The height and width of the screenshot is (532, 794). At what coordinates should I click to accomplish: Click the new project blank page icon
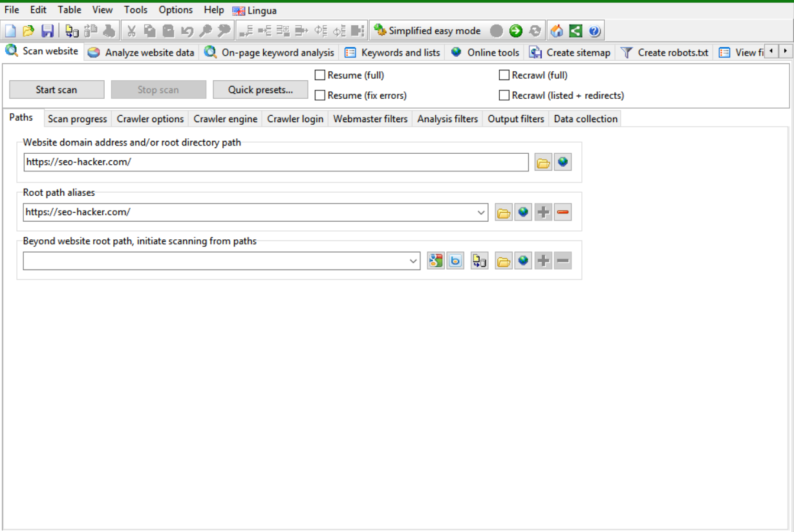coord(10,31)
